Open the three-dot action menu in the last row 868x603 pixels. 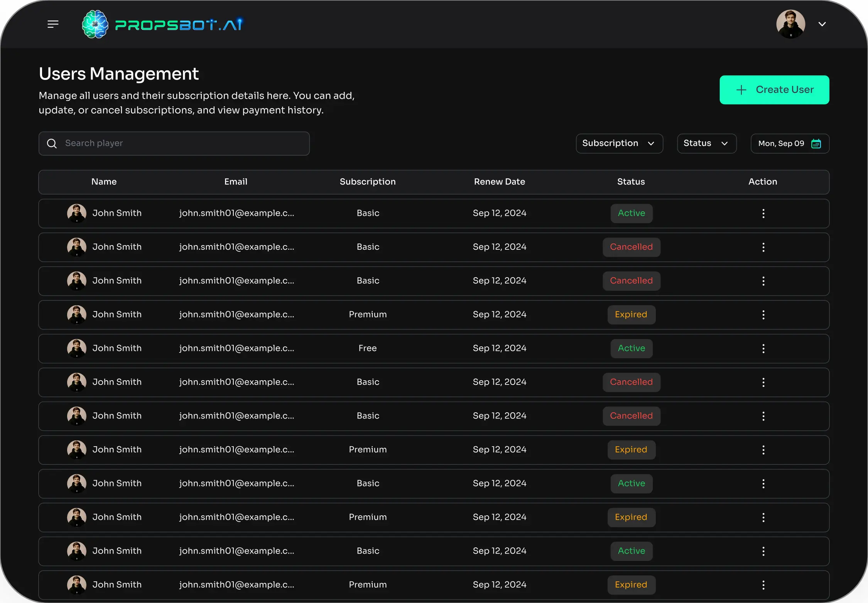pyautogui.click(x=763, y=585)
